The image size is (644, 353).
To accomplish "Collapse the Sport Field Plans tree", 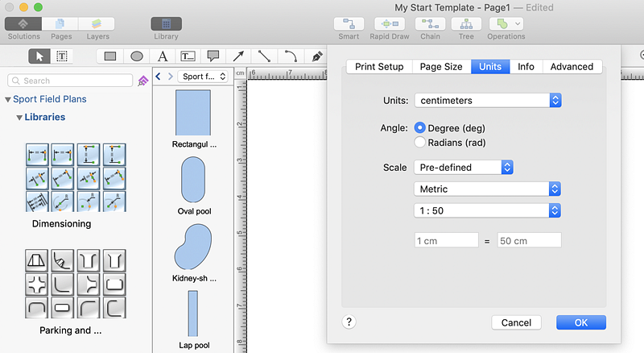I will (8, 100).
